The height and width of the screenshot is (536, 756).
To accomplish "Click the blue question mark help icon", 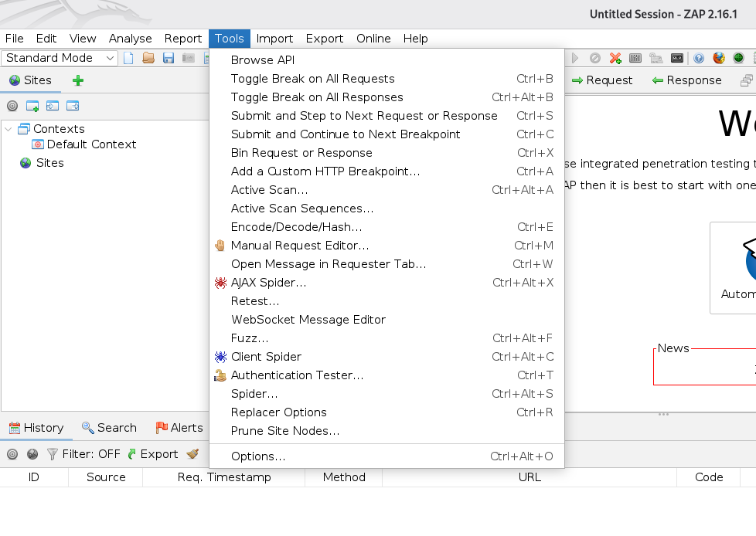I will tap(699, 58).
